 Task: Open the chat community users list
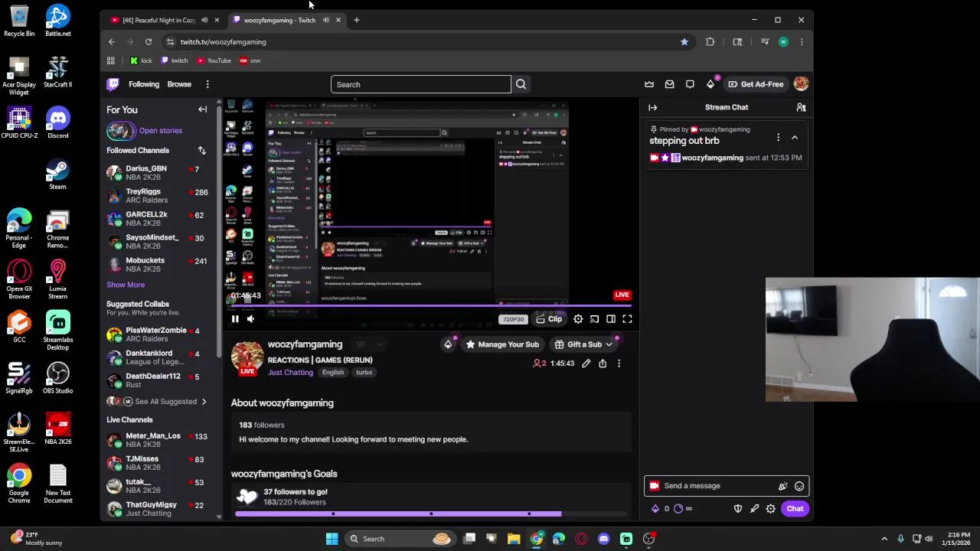tap(801, 107)
